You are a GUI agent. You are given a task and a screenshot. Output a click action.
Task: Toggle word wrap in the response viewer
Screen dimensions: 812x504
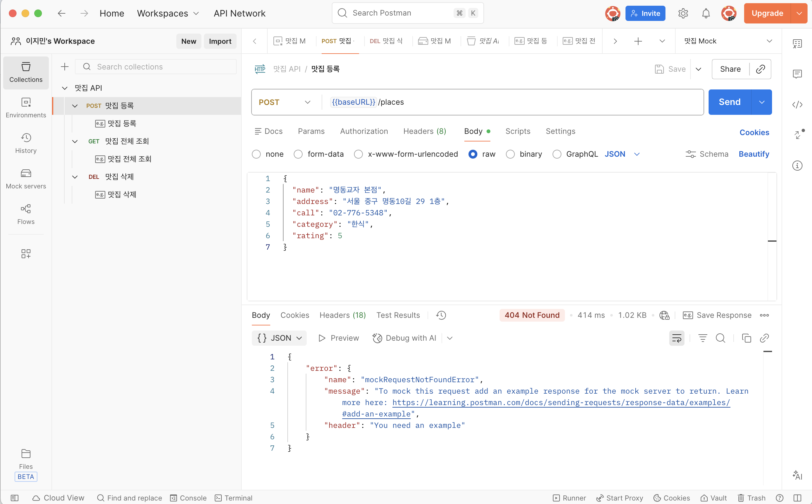pos(676,338)
